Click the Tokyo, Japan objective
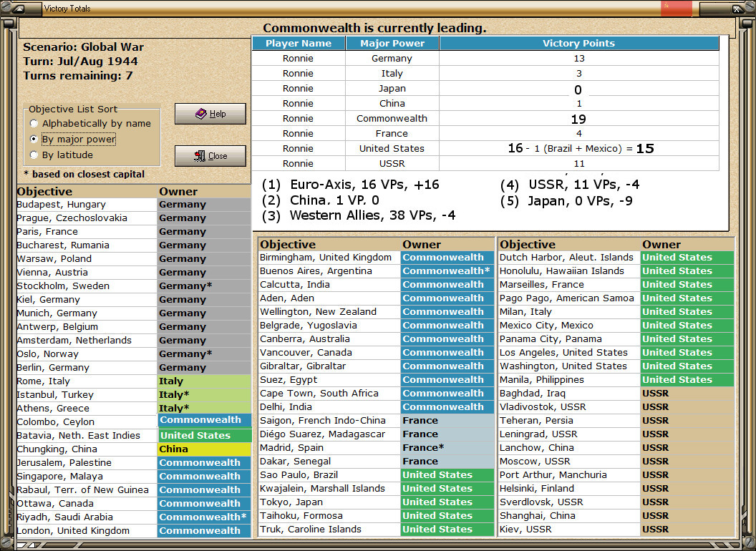 (x=291, y=502)
